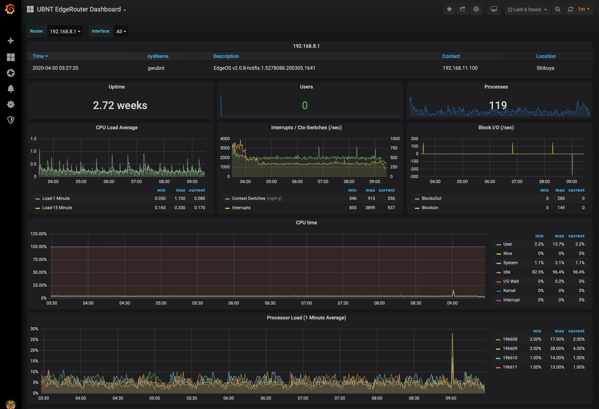
Task: Click the zoom out magnifier icon
Action: tap(558, 9)
